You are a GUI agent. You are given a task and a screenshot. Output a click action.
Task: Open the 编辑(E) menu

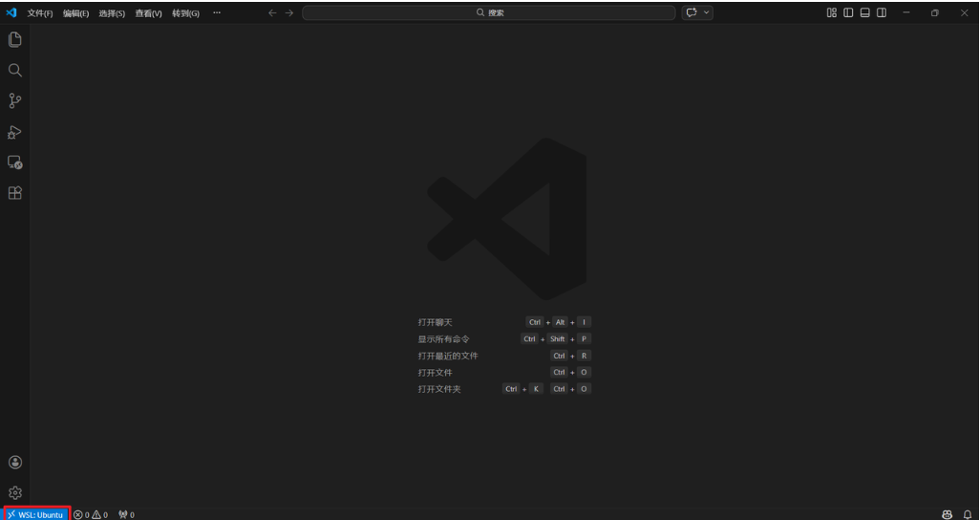[x=75, y=13]
